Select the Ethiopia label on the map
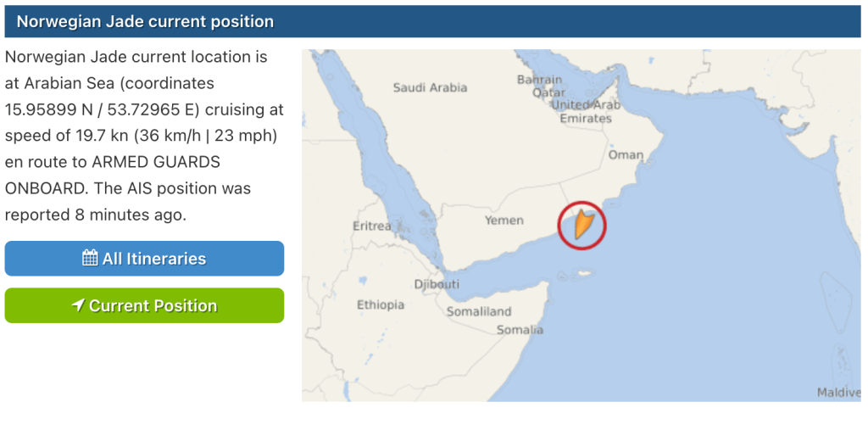868x430 pixels. [x=381, y=304]
